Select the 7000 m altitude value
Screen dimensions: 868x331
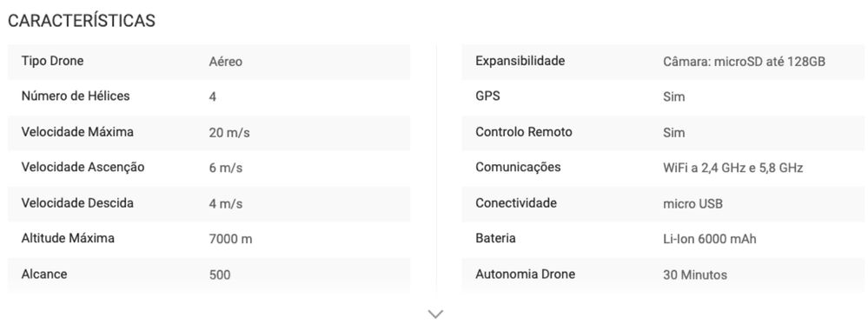[231, 239]
